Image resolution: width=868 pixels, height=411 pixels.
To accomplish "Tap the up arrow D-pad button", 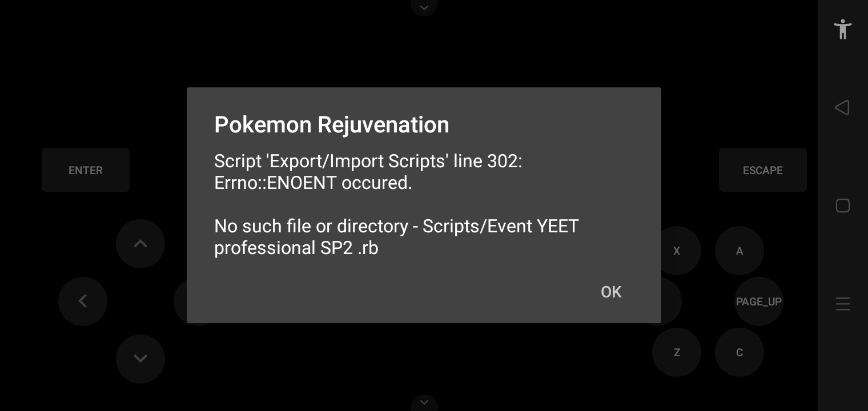I will pyautogui.click(x=140, y=244).
